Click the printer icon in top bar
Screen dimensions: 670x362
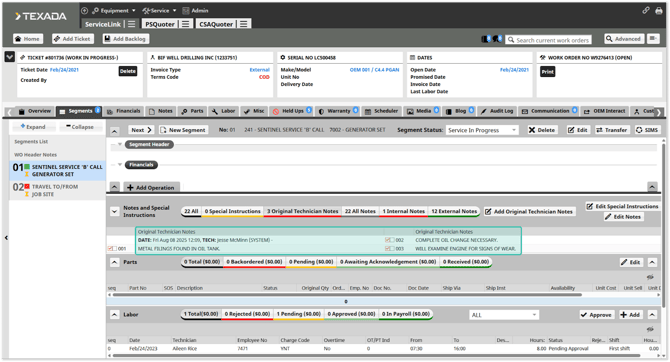pyautogui.click(x=658, y=11)
